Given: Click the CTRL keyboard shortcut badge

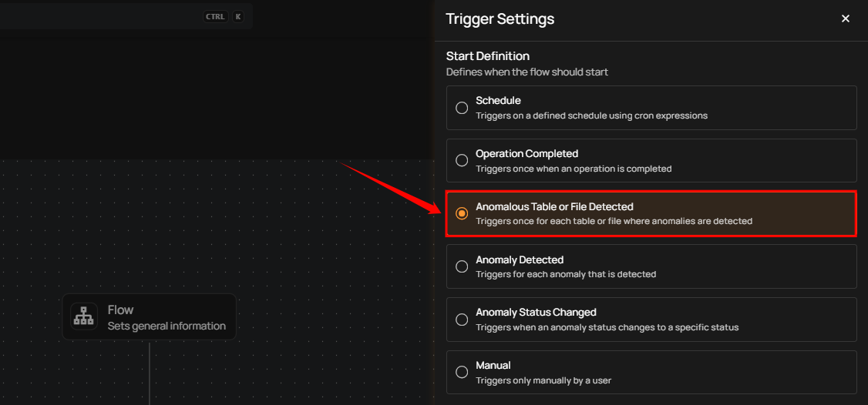Looking at the screenshot, I should point(215,16).
